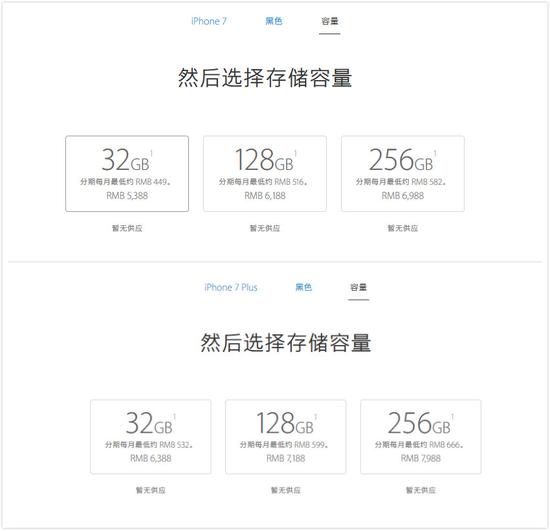
Task: Choose 128GB option priced RMB 6,188
Action: point(265,174)
